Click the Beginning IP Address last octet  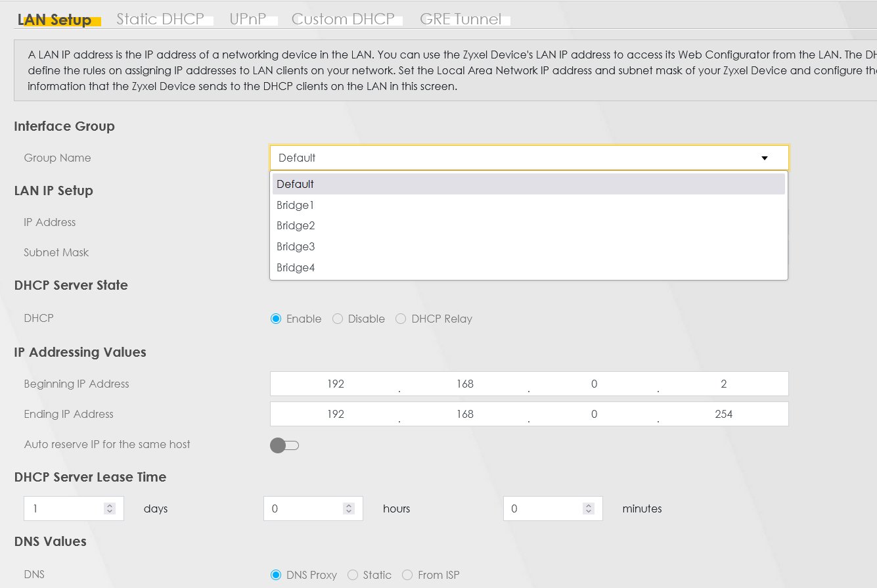coord(723,384)
